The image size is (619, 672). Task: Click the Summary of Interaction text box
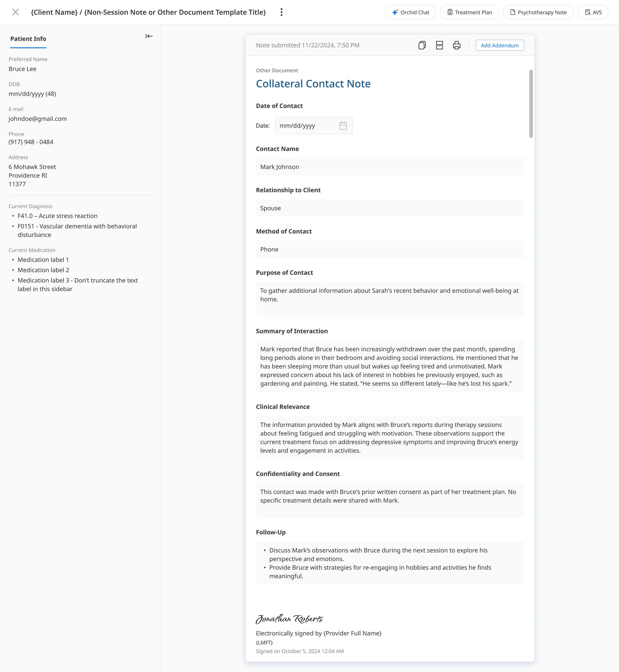click(x=390, y=366)
